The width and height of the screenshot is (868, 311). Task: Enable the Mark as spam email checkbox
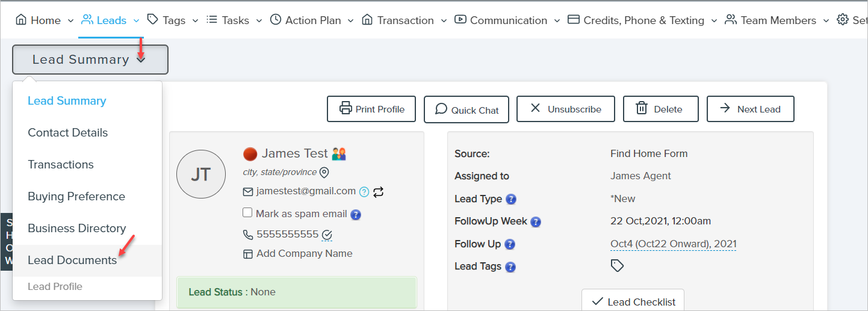247,213
